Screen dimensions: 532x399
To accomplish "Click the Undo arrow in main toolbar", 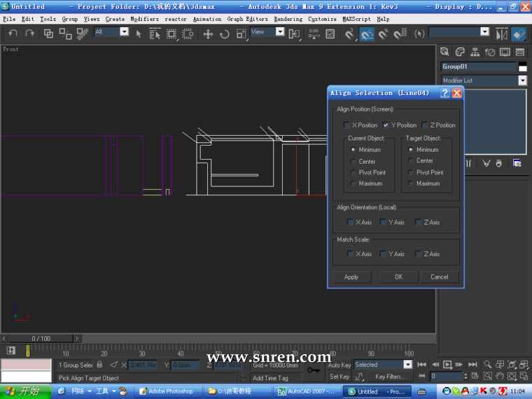I will tap(13, 34).
